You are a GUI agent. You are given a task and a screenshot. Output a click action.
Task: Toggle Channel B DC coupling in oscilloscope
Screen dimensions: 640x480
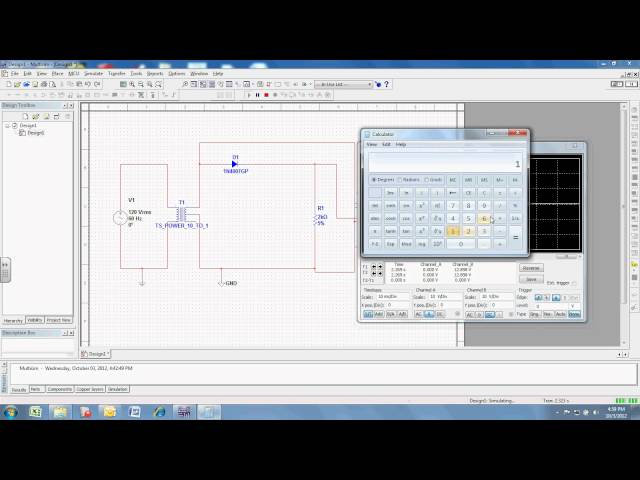pyautogui.click(x=490, y=314)
